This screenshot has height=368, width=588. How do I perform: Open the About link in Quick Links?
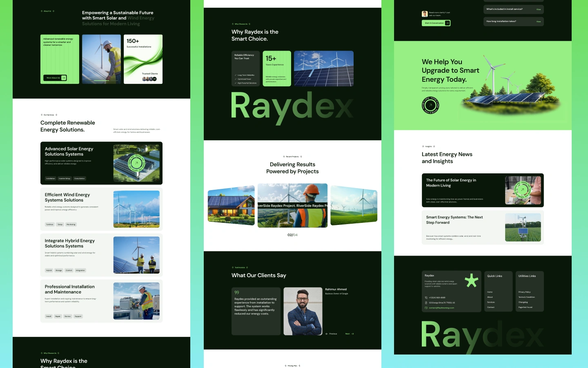point(490,297)
